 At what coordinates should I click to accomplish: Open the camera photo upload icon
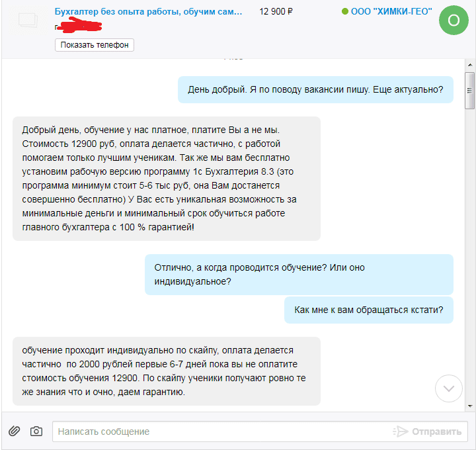[36, 431]
